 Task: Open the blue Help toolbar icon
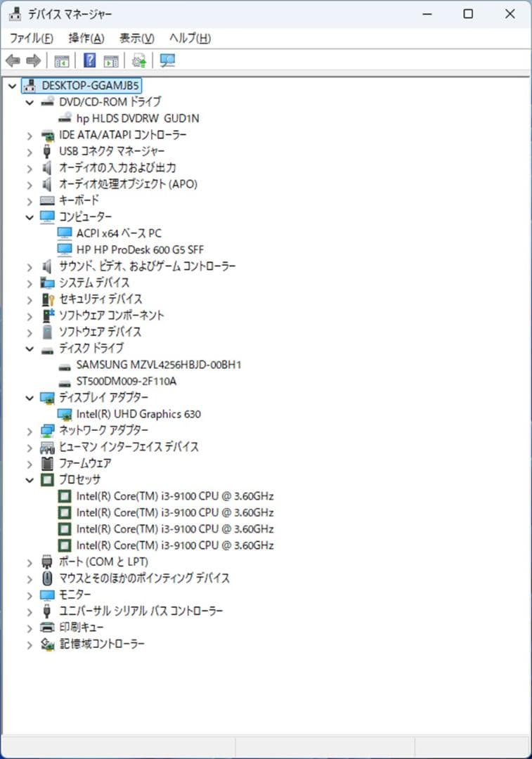(x=89, y=60)
